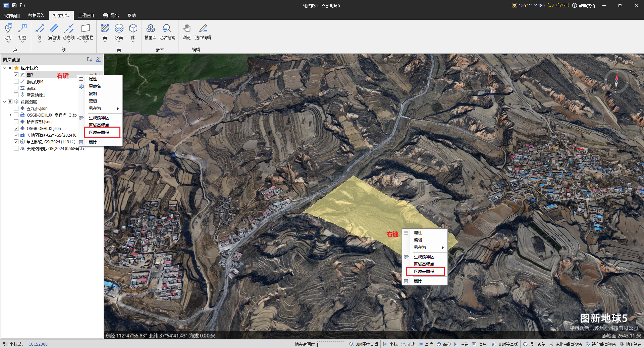Enable the 描边线04 layer checkbox

coord(16,82)
